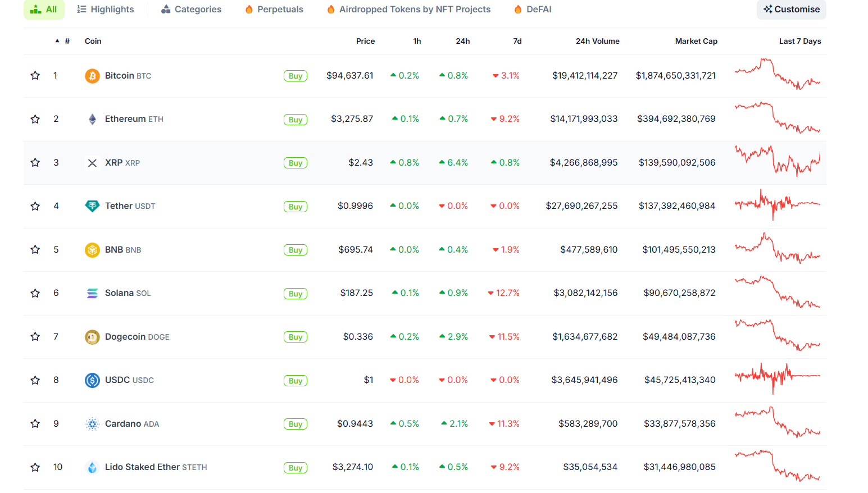Select the Solana coin logo
The width and height of the screenshot is (868, 493).
click(x=92, y=293)
